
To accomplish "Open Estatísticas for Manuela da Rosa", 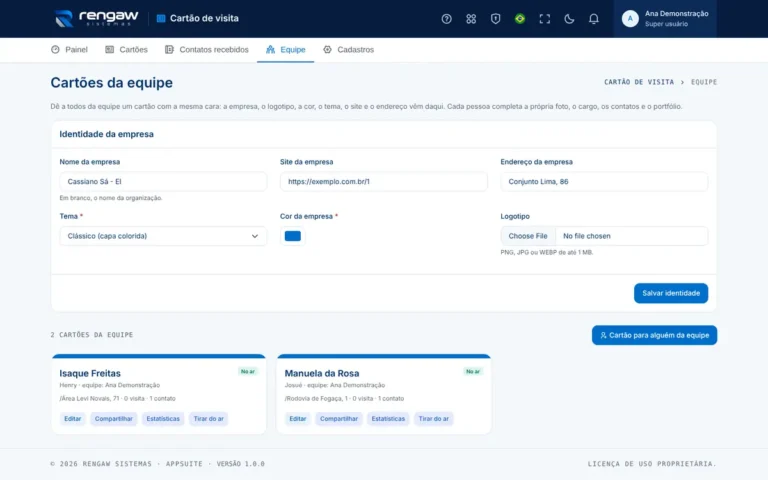I will 388,419.
